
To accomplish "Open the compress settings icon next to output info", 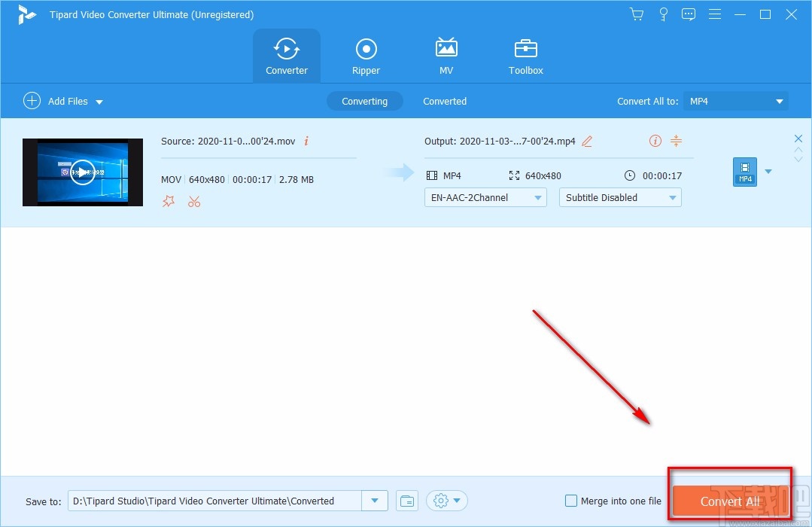I will (x=676, y=141).
